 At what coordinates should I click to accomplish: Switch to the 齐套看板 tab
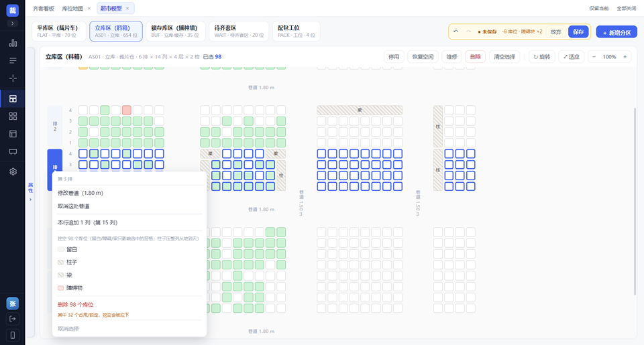pos(43,8)
